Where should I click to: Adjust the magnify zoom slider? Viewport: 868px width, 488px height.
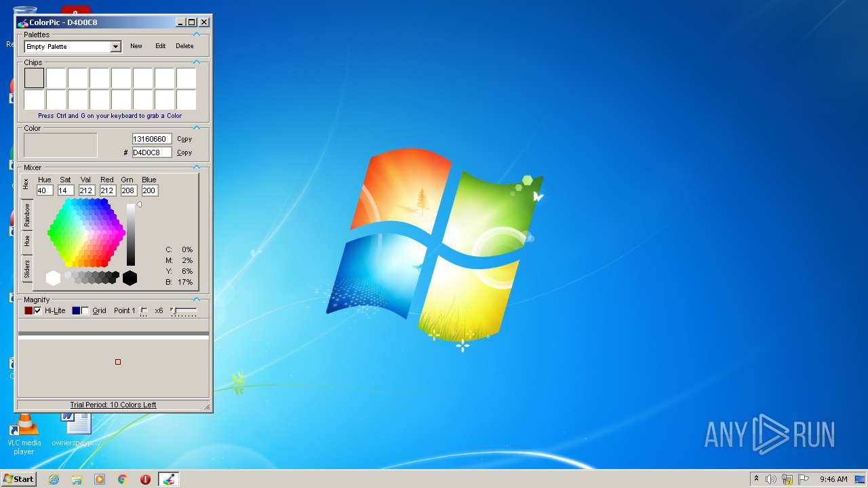[184, 310]
